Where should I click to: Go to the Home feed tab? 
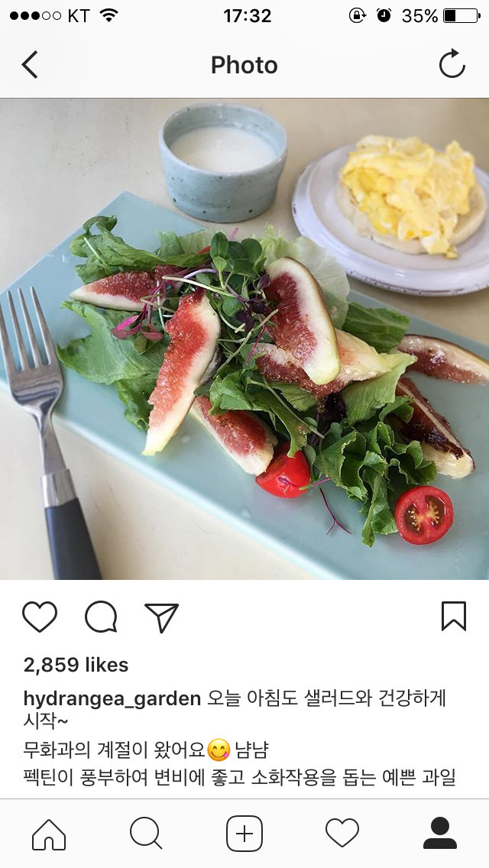[x=49, y=834]
